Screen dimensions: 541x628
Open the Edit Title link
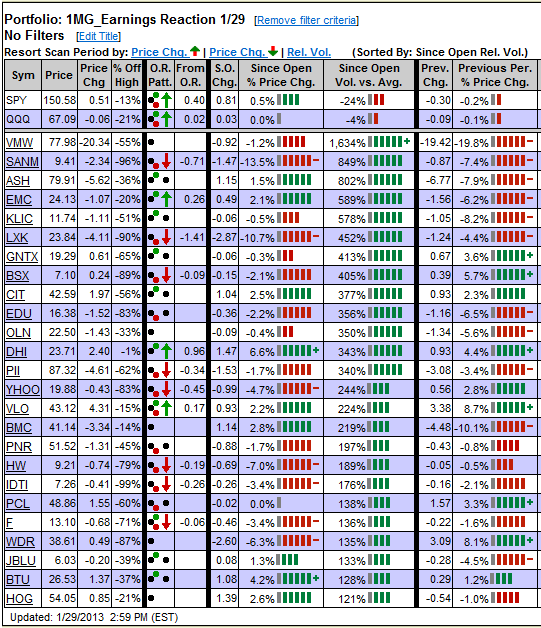(x=99, y=36)
